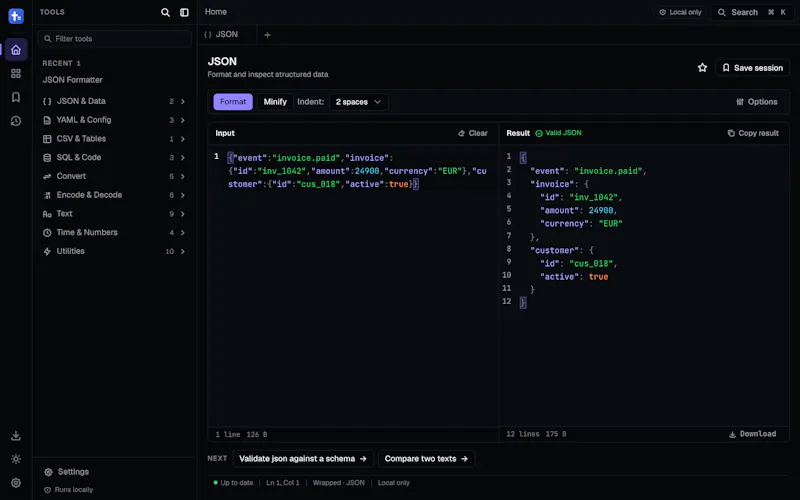The height and width of the screenshot is (500, 800).
Task: Click the Up to date status
Action: (x=233, y=483)
